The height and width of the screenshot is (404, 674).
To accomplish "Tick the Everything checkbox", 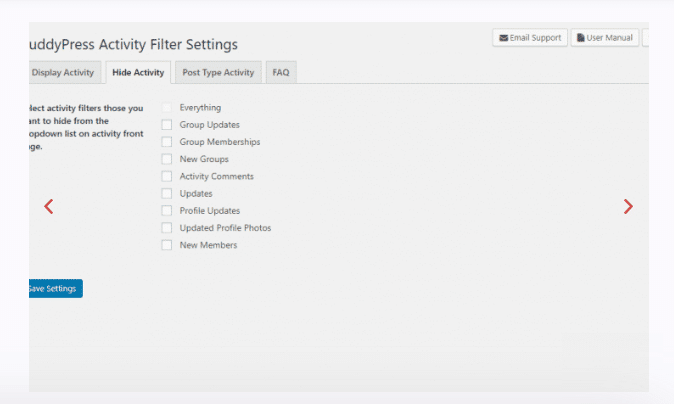I will pos(167,107).
